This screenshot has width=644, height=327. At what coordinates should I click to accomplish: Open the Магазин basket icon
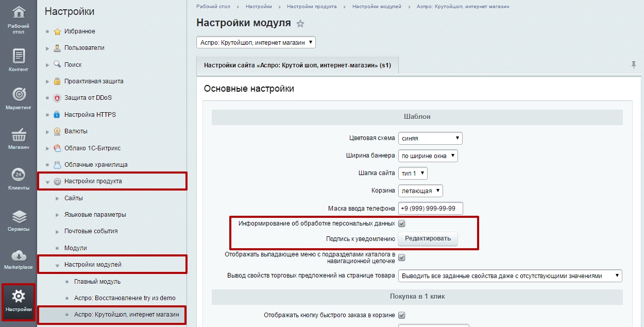[x=19, y=135]
